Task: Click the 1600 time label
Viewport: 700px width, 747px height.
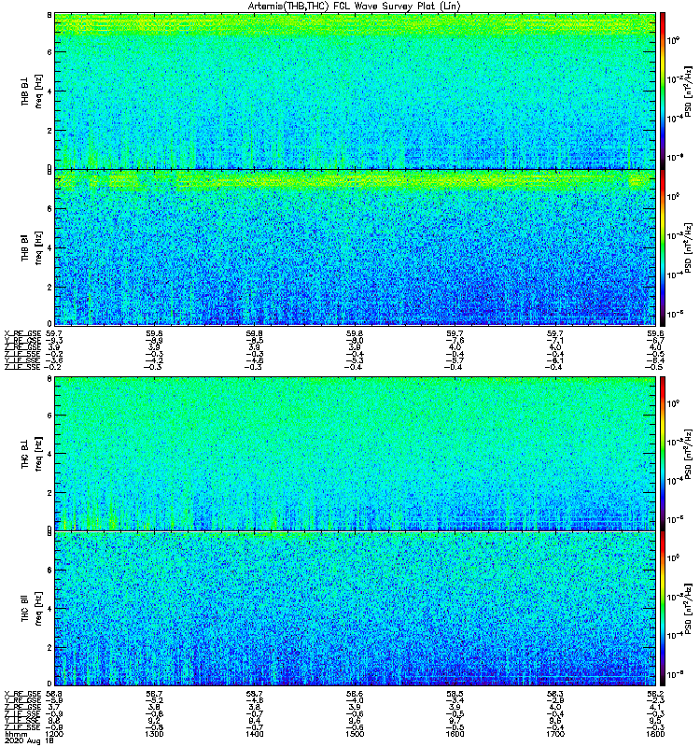Action: [455, 734]
